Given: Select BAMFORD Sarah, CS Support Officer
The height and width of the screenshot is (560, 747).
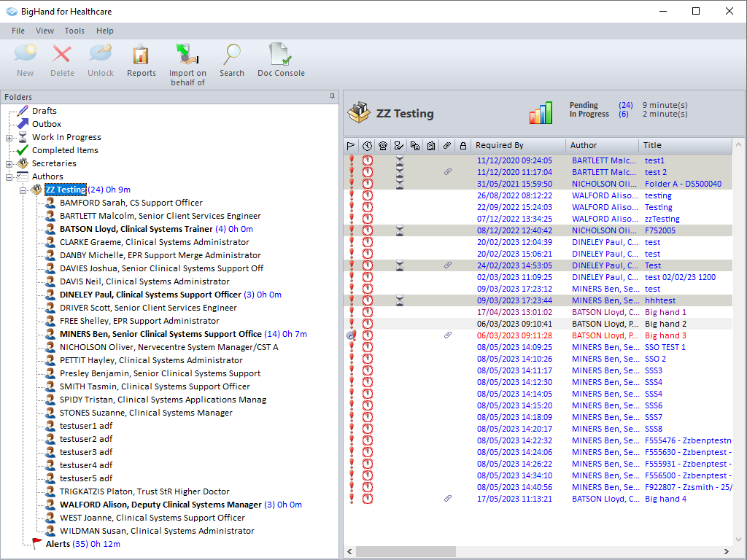Looking at the screenshot, I should [x=131, y=203].
